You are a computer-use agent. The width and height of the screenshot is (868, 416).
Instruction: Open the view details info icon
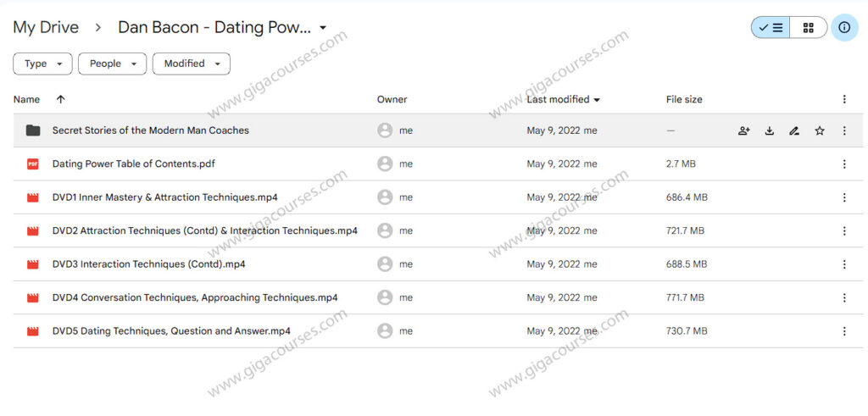coord(844,27)
